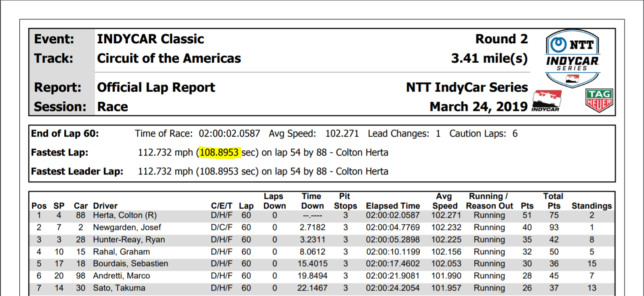Click Newgarden's elapsed time 02:00:04.7769
This screenshot has width=644, height=296.
point(393,227)
